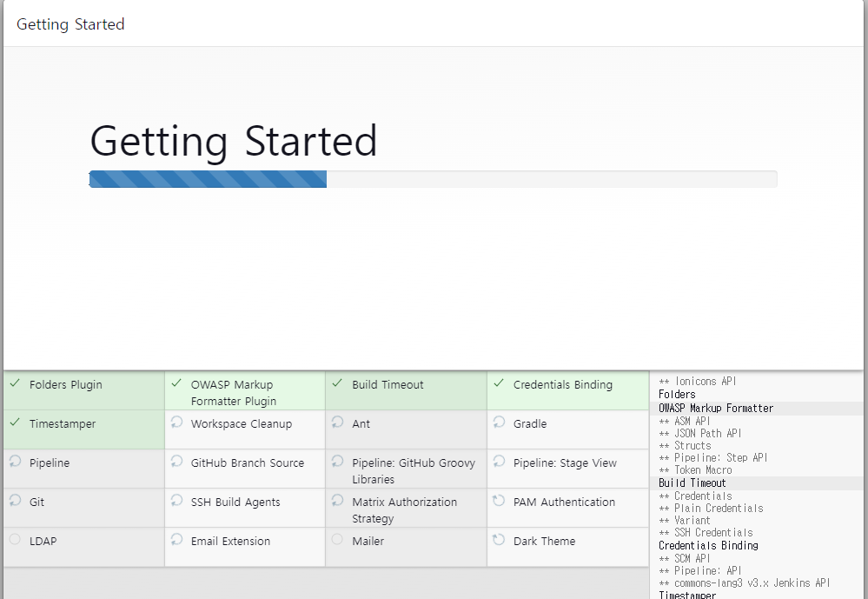868x599 pixels.
Task: Select the SSH Build Agents label
Action: (235, 502)
